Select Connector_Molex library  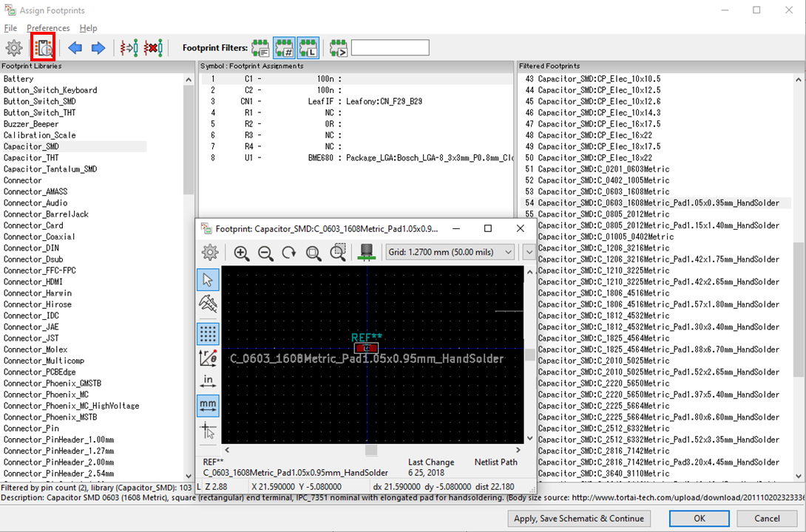pos(35,349)
